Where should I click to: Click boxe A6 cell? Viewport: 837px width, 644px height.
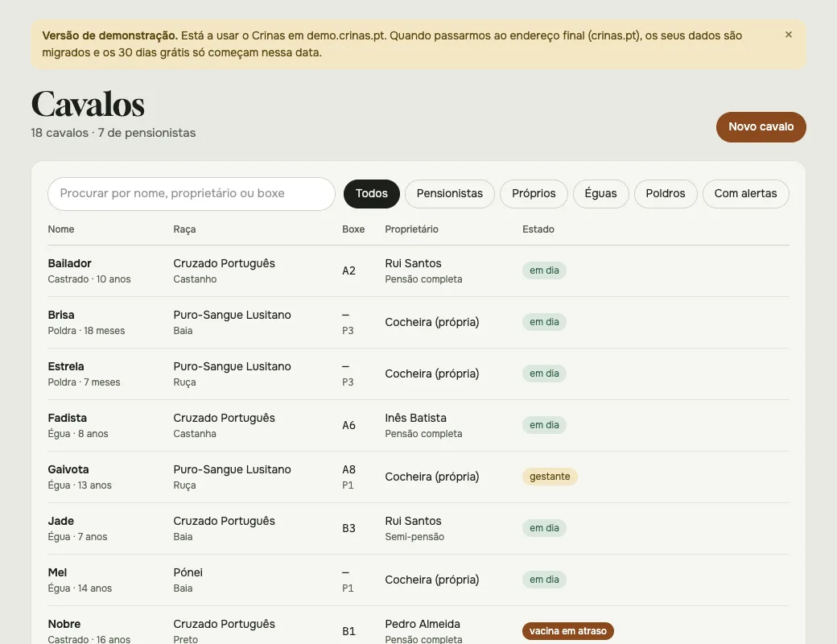[x=348, y=426]
